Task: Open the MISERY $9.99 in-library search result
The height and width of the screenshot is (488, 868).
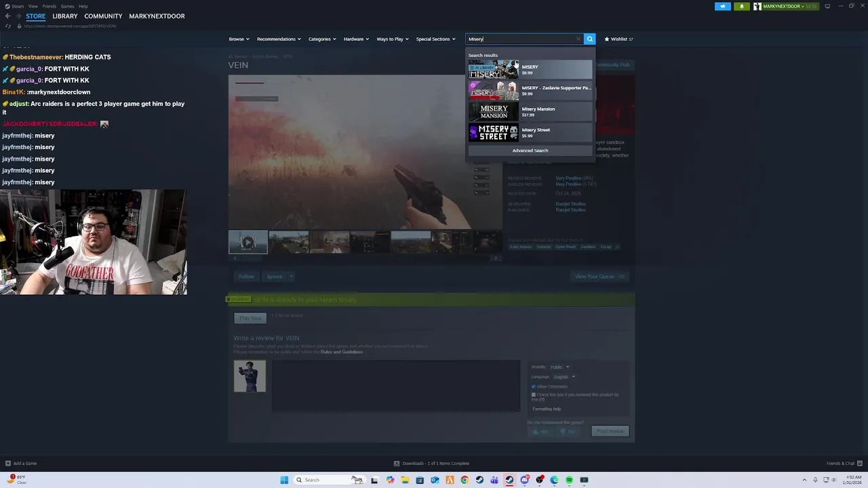Action: tap(530, 69)
